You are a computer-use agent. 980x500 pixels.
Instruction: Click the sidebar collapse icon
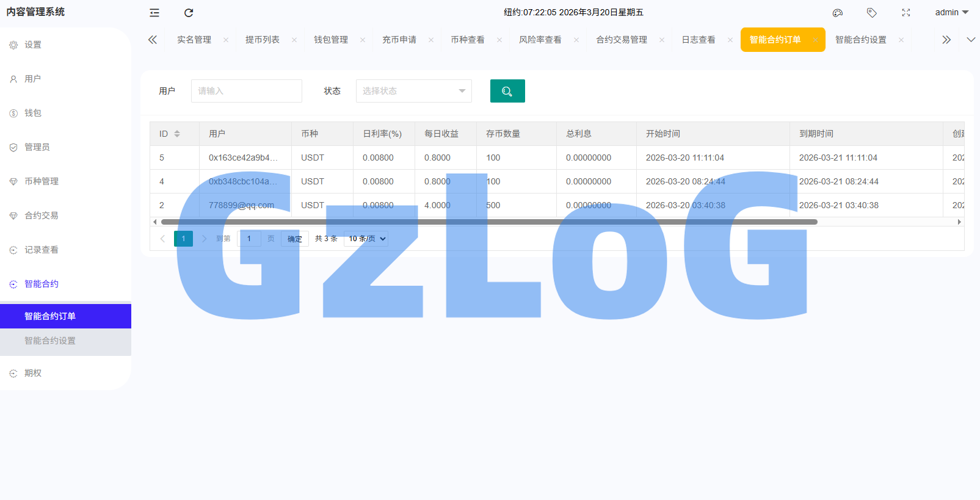click(x=154, y=13)
